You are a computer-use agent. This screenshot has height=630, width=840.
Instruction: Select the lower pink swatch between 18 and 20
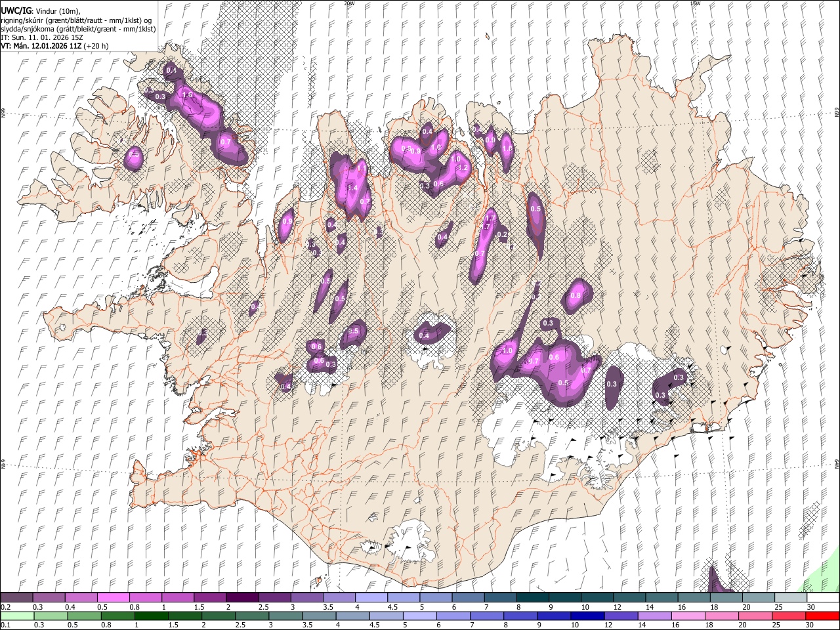[721, 616]
